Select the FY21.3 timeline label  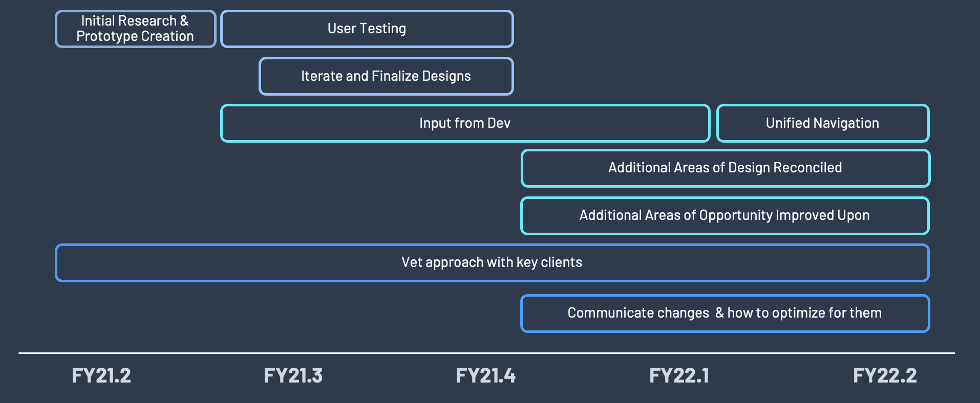[293, 376]
